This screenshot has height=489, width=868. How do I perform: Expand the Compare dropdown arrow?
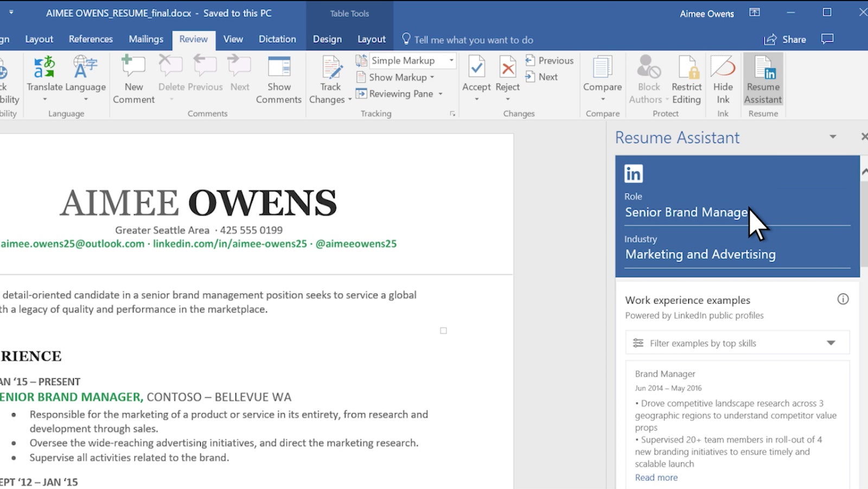click(602, 99)
